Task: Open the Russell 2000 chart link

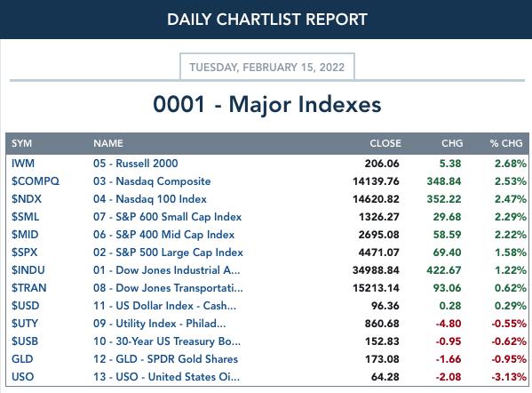Action: [135, 164]
